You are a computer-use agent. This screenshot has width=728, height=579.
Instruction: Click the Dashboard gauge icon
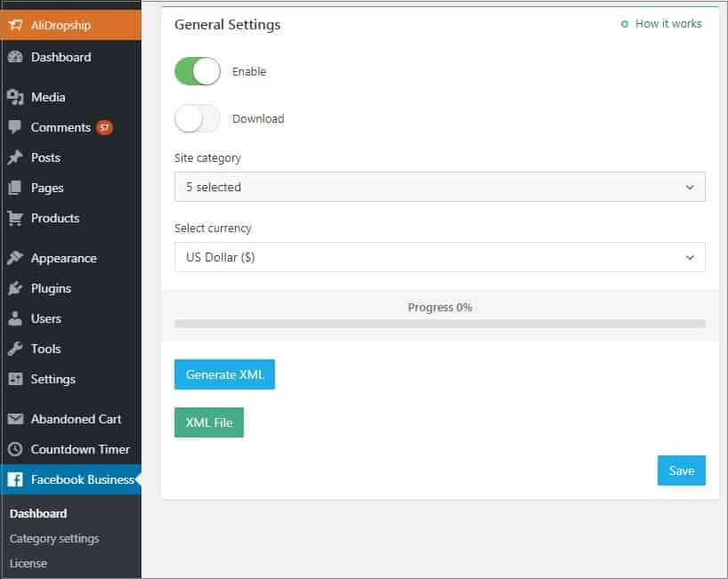click(x=15, y=57)
